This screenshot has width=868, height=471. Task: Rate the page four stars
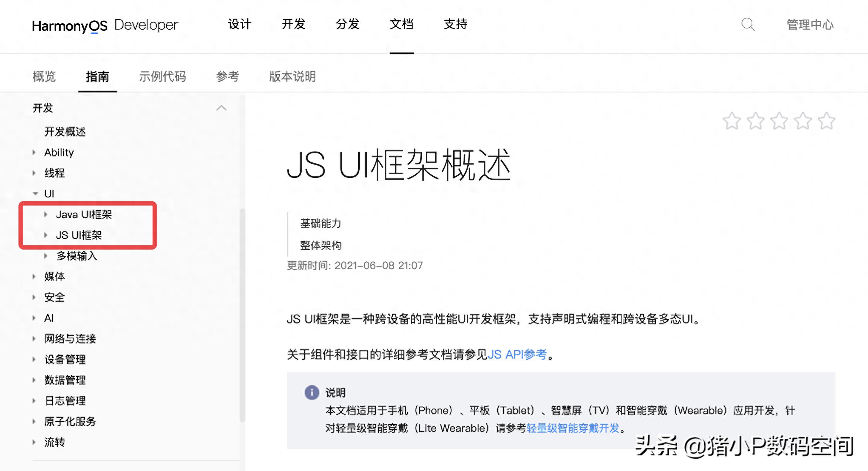pos(803,121)
